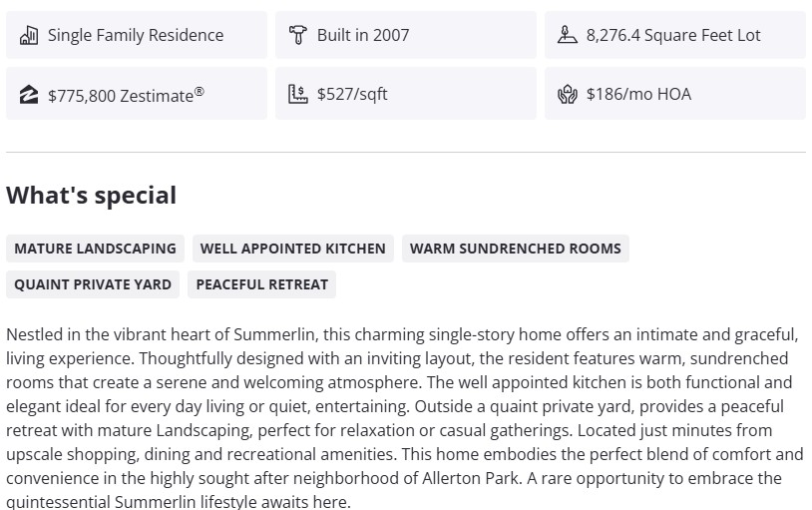Select the Peaceful Retreat tag
The height and width of the screenshot is (510, 812).
pos(261,284)
